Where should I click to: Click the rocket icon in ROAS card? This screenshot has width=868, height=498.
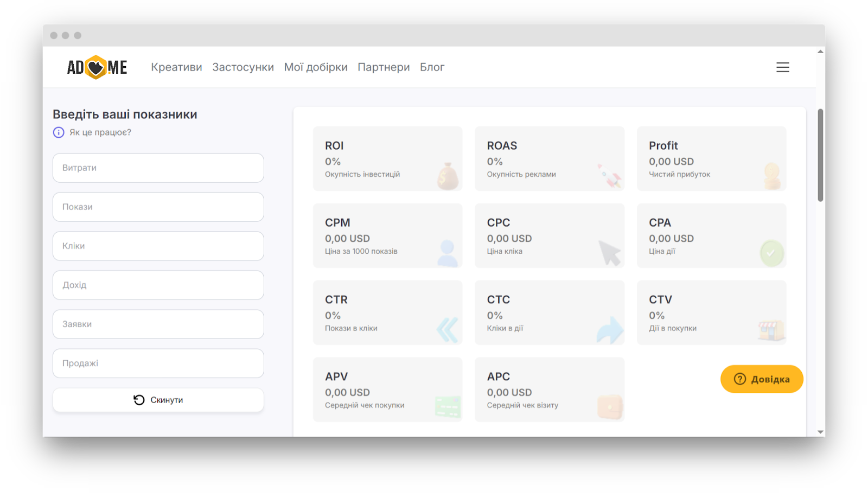610,176
